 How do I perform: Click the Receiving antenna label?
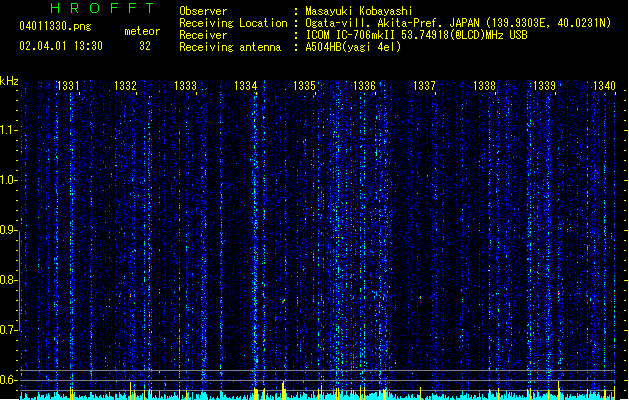(230, 47)
